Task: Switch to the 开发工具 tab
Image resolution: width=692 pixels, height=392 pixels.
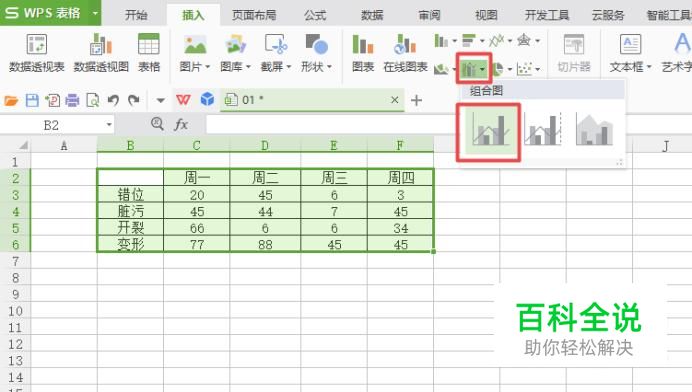Action: 547,15
